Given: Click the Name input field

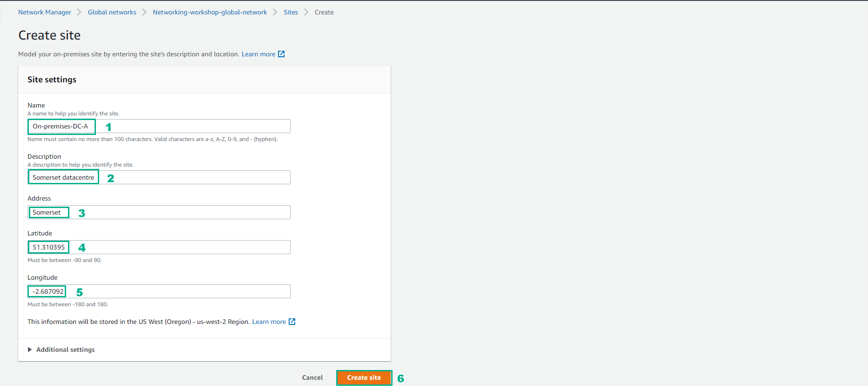Looking at the screenshot, I should 159,126.
